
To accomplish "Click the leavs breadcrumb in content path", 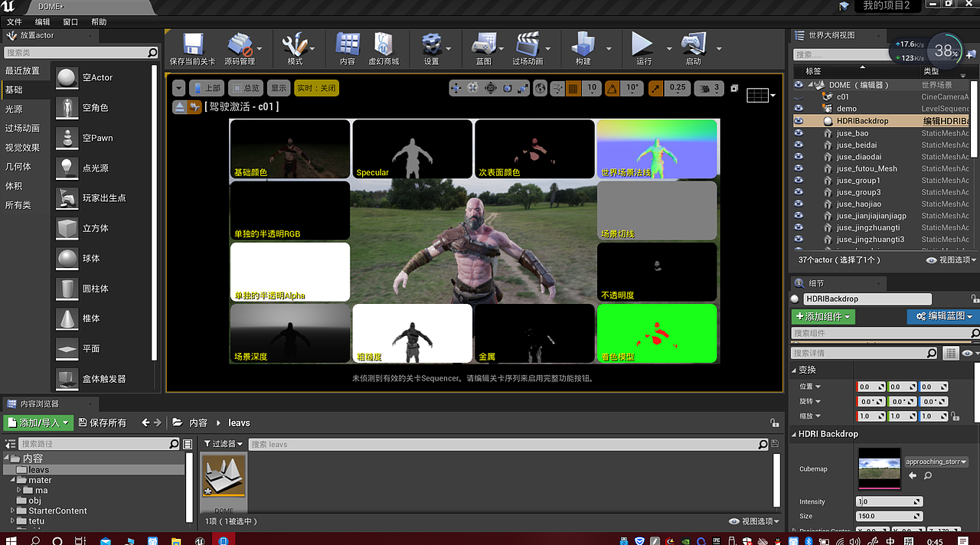I will [x=239, y=423].
